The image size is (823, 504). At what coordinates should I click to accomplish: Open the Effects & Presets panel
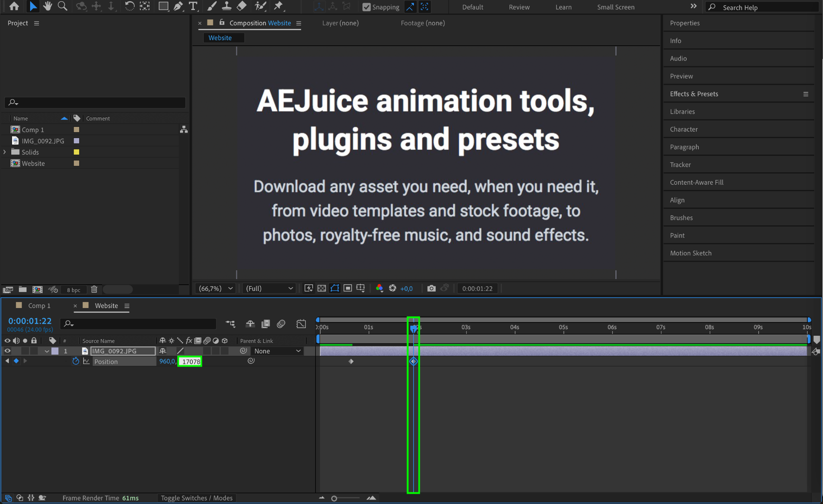[x=694, y=94]
